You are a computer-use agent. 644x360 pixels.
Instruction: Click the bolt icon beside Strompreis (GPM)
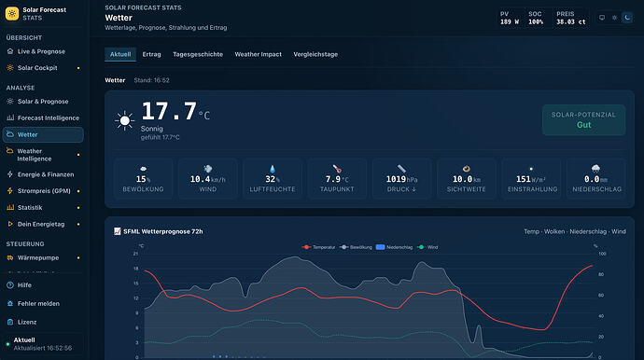tap(10, 191)
